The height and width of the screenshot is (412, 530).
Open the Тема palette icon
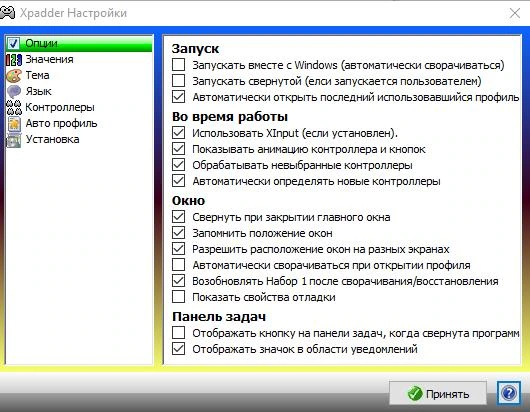pos(14,75)
